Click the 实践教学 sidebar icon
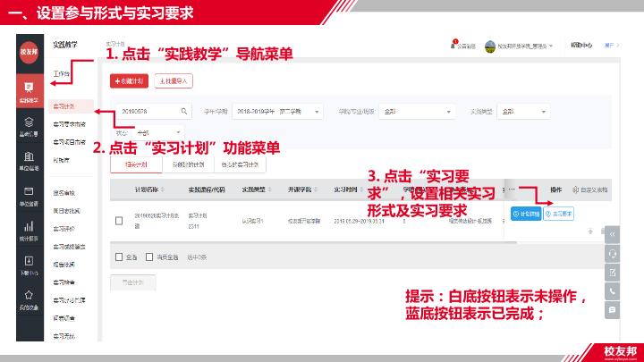 click(x=29, y=91)
